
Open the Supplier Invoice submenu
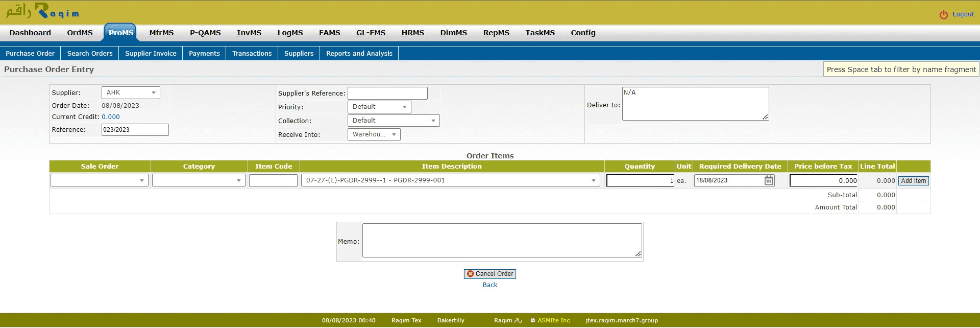pyautogui.click(x=151, y=53)
